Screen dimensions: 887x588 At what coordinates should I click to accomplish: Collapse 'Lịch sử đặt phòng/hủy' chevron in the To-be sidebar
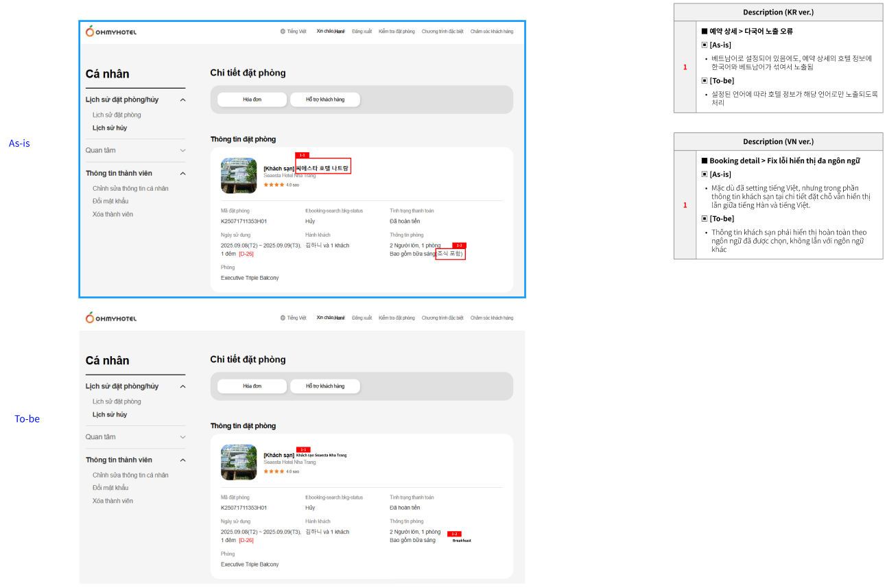click(x=182, y=386)
